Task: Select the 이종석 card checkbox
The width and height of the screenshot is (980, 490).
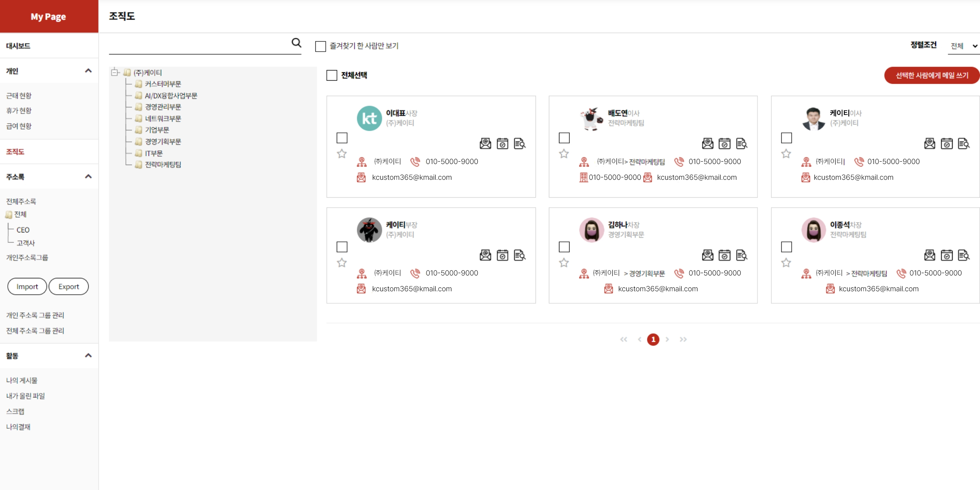Action: coord(786,246)
